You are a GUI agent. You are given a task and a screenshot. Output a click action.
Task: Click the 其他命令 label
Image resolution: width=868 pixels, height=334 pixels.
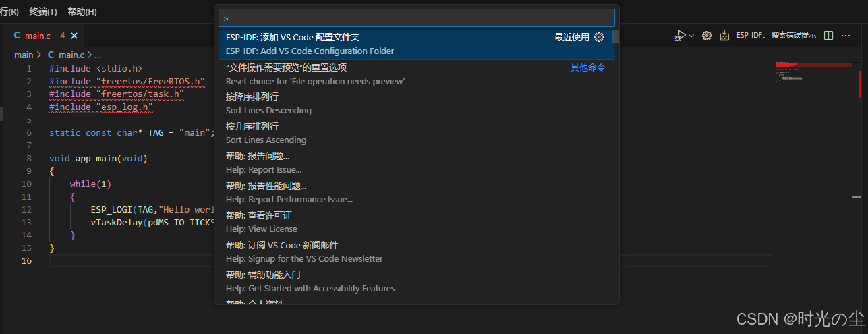tap(588, 67)
